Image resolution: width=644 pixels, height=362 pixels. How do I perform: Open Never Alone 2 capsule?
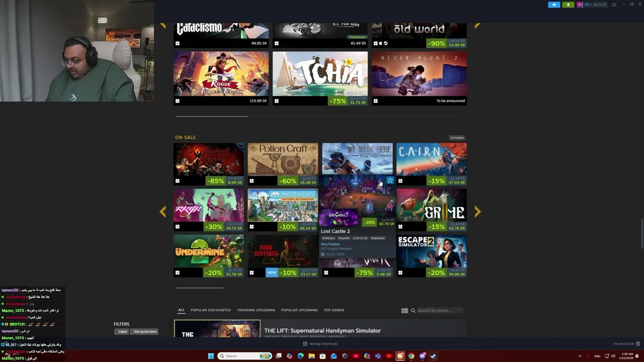419,78
